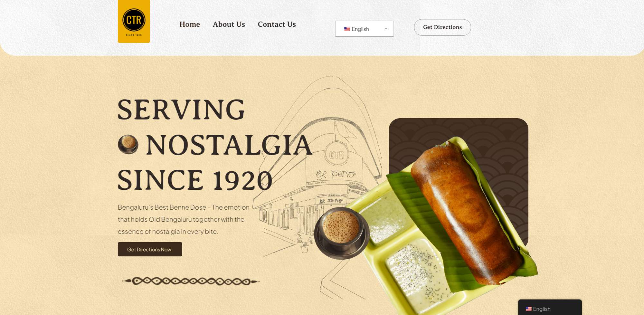Click the Get Directions Now! button
This screenshot has height=315, width=644.
click(150, 249)
